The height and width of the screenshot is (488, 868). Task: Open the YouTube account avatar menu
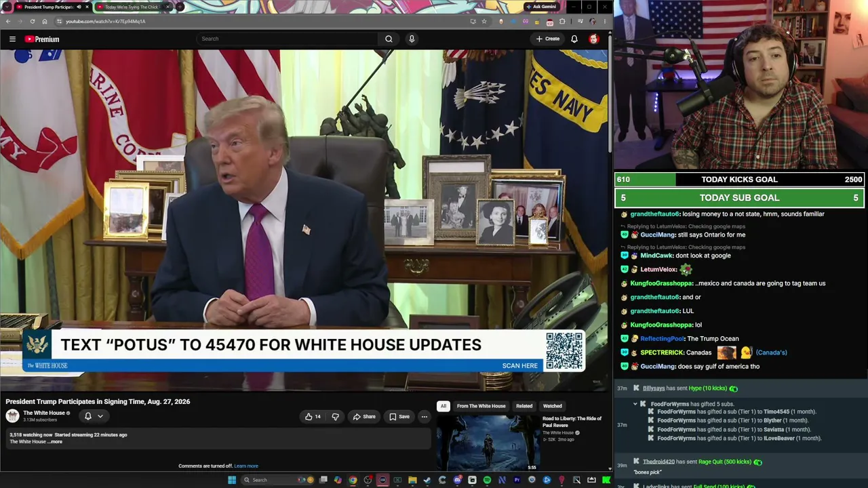[594, 39]
